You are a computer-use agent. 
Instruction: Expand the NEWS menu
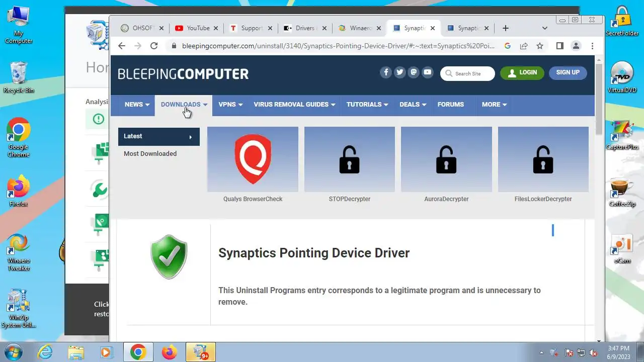(137, 105)
